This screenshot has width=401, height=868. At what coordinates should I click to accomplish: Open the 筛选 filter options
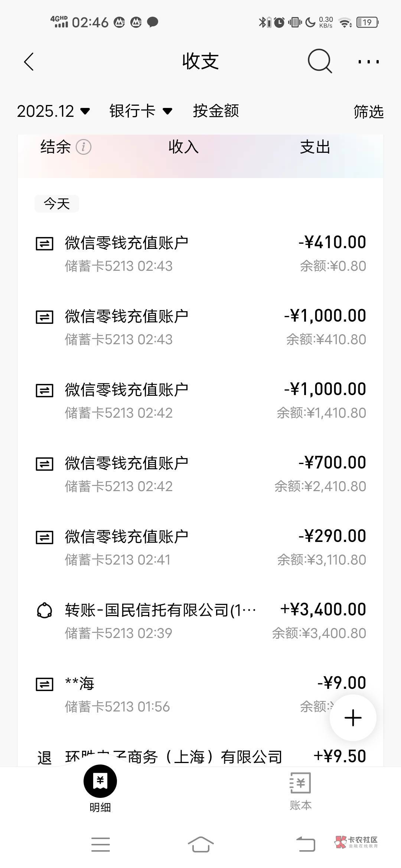(x=368, y=112)
